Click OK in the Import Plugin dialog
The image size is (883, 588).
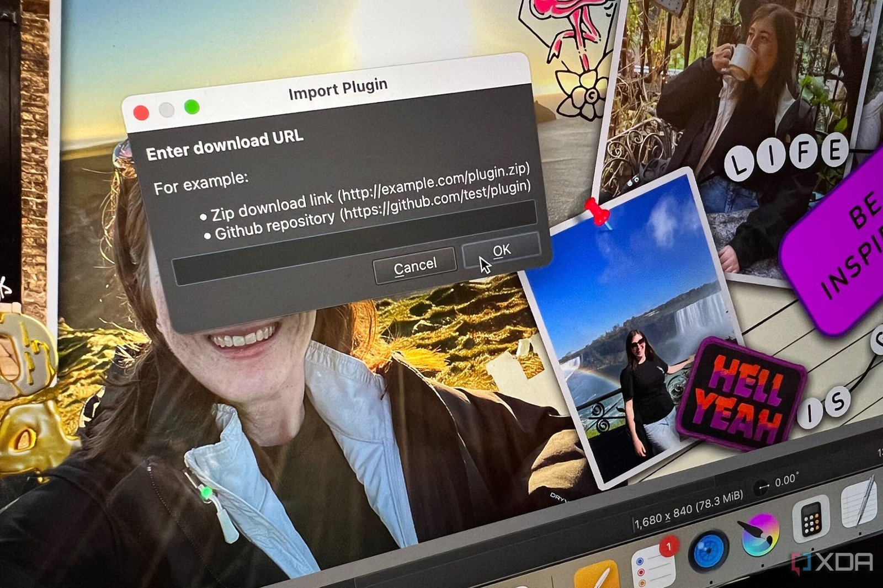(501, 250)
